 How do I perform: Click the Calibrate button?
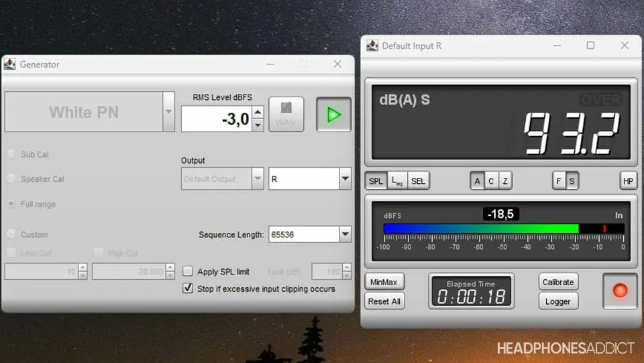[x=558, y=282]
